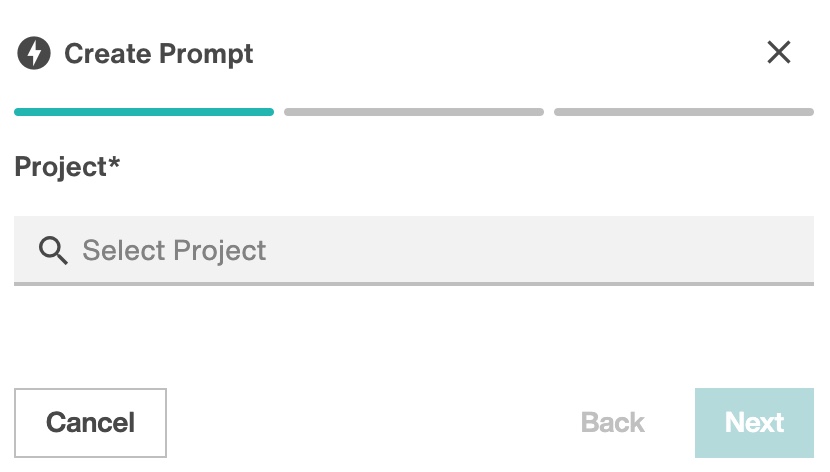Advance to the next step with Next
Viewport: 830px width, 472px height.
pyautogui.click(x=754, y=423)
